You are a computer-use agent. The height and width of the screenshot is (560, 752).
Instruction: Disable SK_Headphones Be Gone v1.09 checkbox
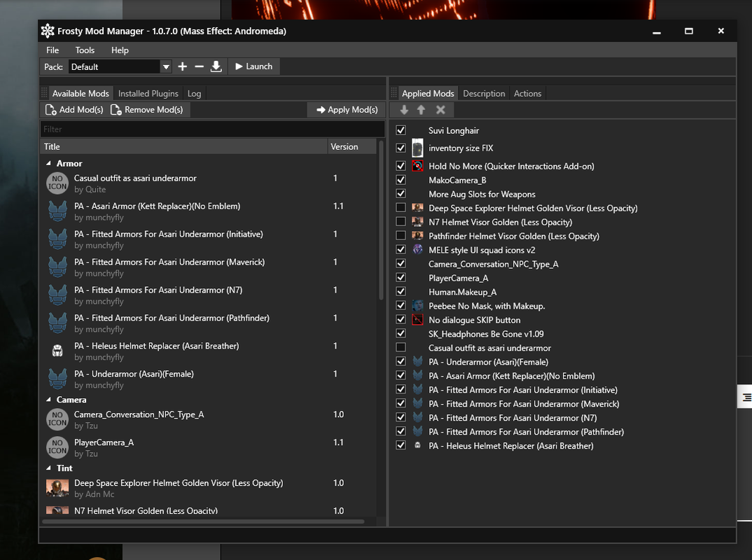[401, 333]
